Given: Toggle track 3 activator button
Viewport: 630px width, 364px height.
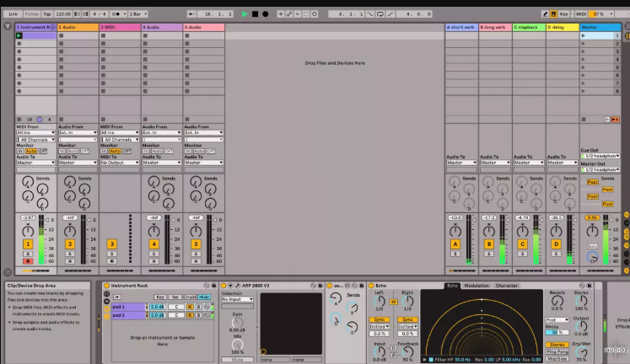Looking at the screenshot, I should [x=111, y=244].
